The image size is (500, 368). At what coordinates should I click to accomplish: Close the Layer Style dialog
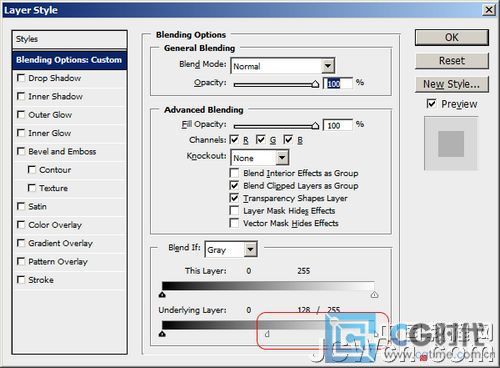(489, 10)
